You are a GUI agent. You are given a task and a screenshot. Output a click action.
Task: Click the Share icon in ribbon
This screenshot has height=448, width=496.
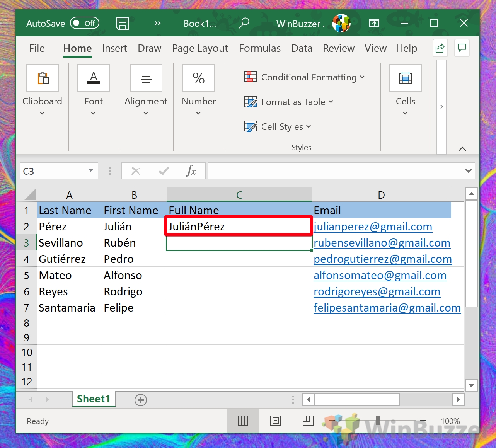[x=440, y=48]
